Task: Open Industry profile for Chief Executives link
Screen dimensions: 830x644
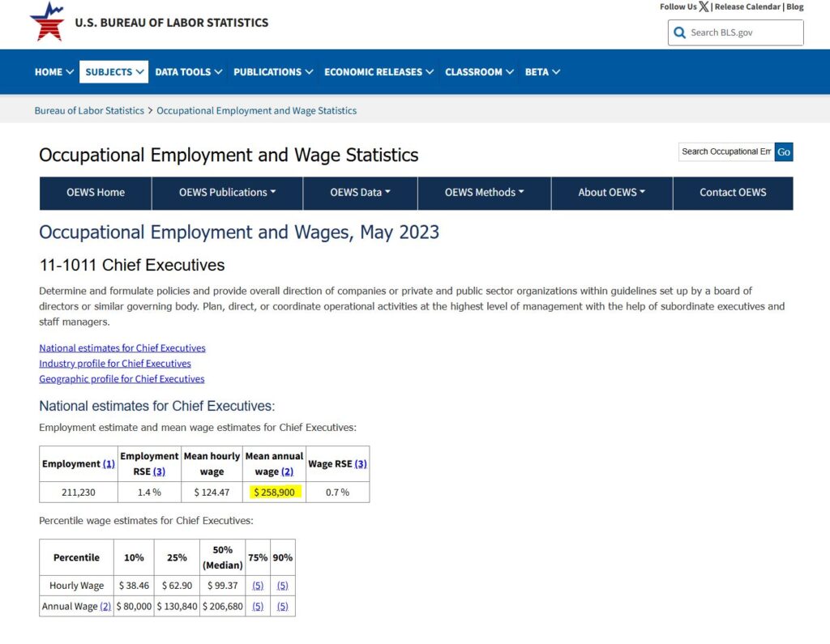Action: [x=115, y=364]
